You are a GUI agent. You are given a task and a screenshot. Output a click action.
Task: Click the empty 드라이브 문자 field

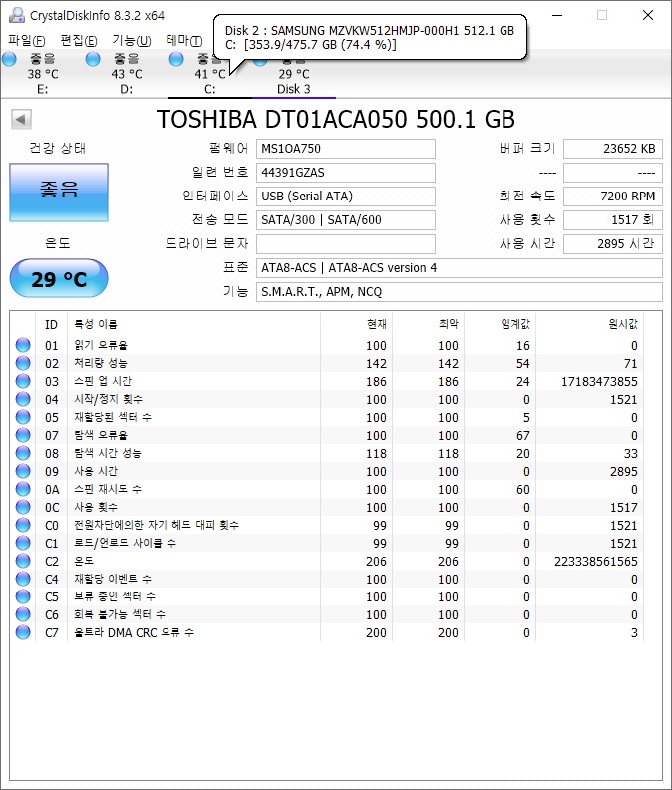pos(346,244)
